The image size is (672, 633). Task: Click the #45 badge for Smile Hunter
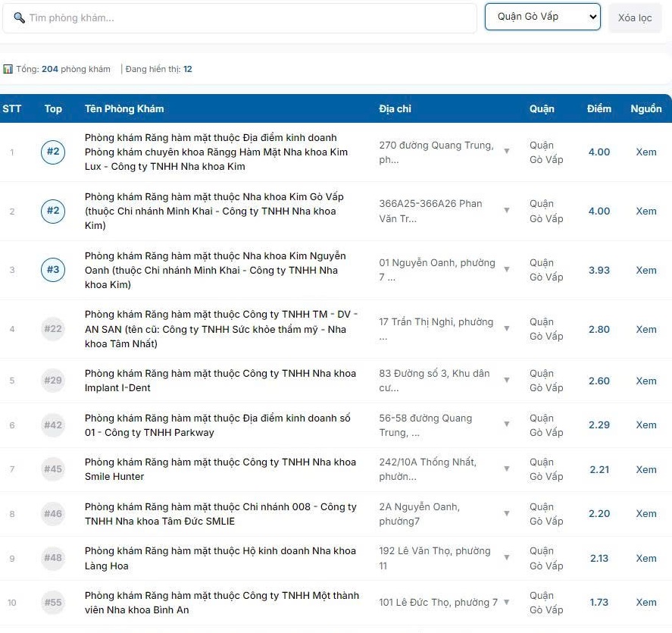53,469
